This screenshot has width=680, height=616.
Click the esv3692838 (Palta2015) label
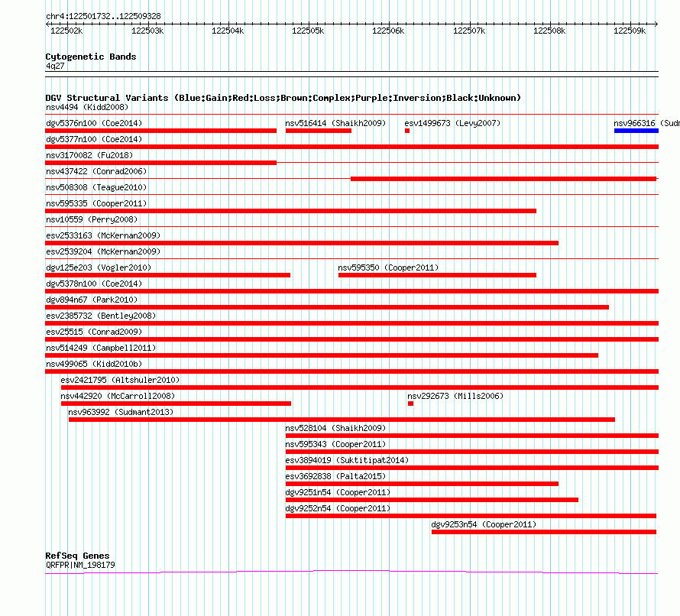(x=335, y=476)
